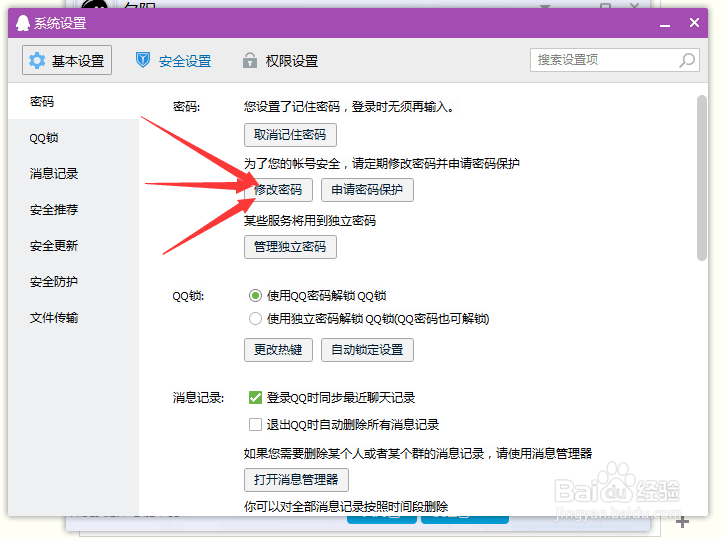Click the padlock icon of 权限设置

[x=250, y=60]
